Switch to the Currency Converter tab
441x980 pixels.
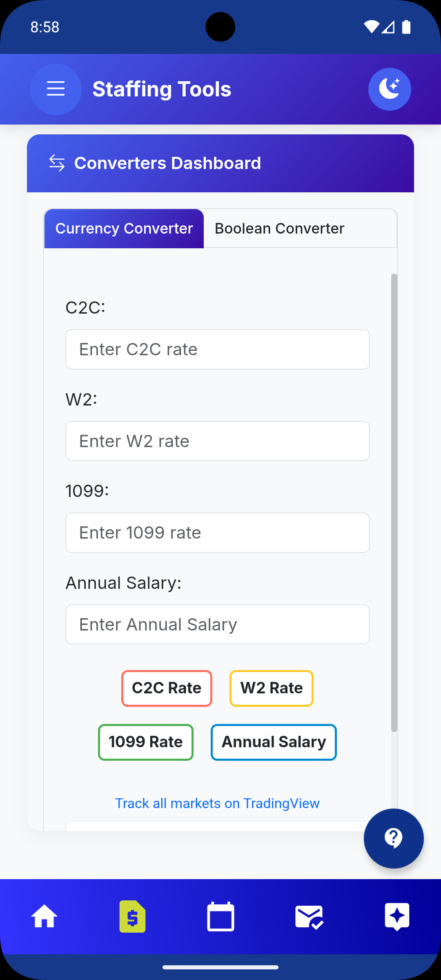pos(124,229)
